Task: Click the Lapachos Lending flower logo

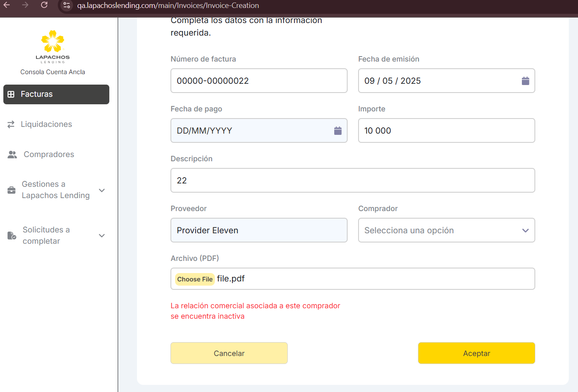Action: [53, 41]
